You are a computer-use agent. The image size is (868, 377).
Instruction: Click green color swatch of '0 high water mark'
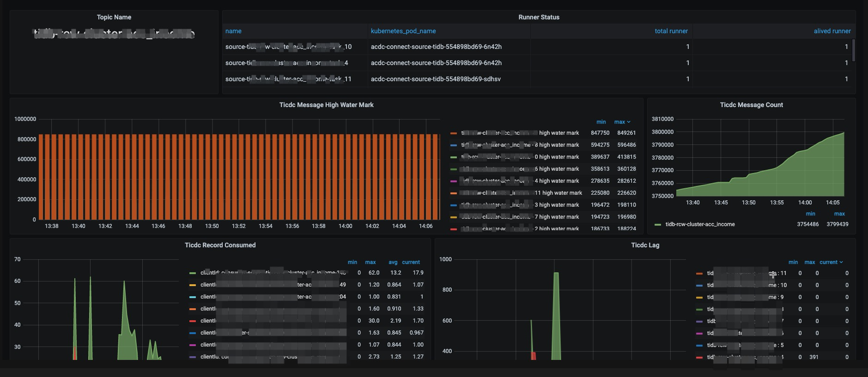454,157
